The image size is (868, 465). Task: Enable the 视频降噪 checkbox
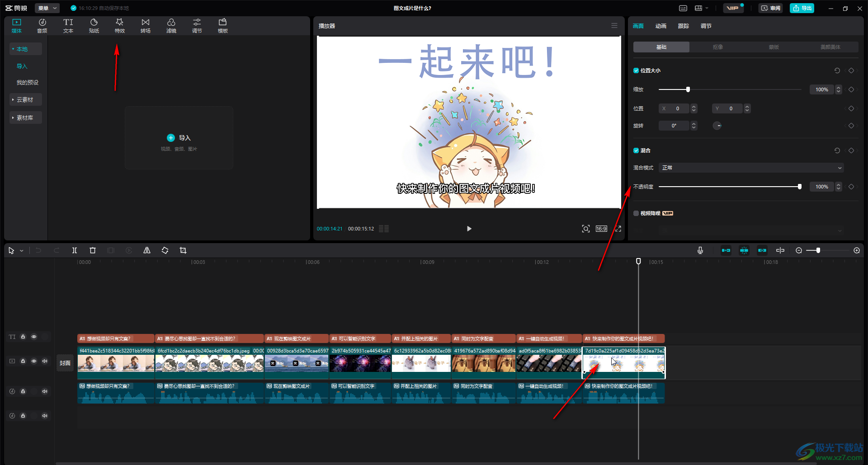[x=636, y=213]
